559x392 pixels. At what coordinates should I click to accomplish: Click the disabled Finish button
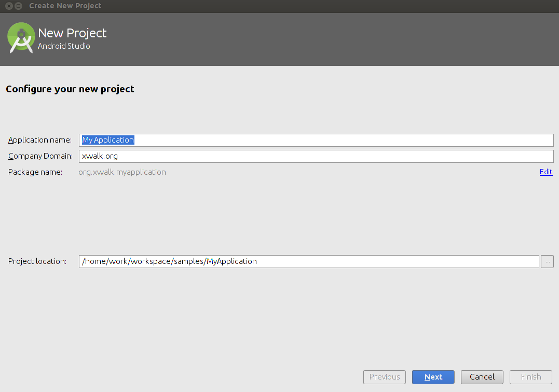(530, 377)
